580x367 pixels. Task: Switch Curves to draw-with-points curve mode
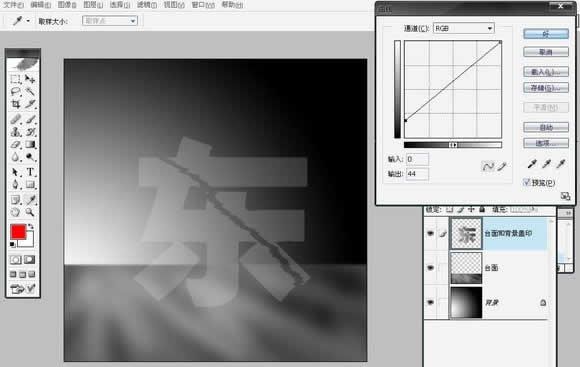488,166
